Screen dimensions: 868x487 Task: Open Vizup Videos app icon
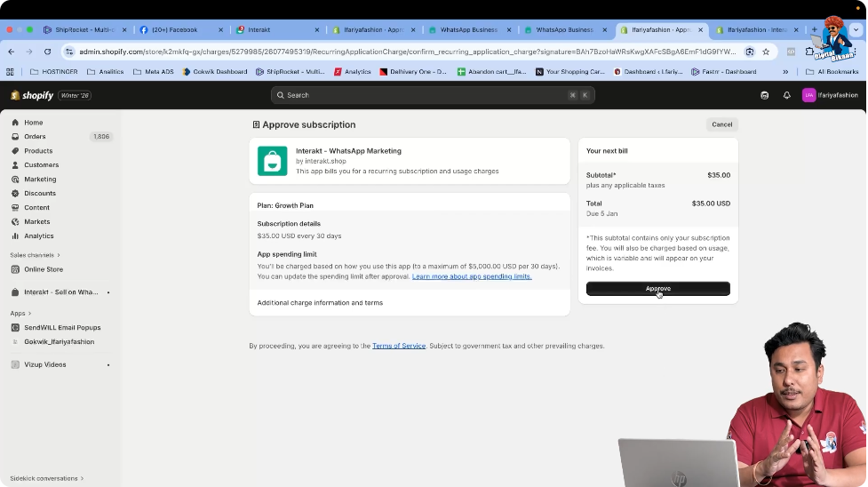point(15,364)
